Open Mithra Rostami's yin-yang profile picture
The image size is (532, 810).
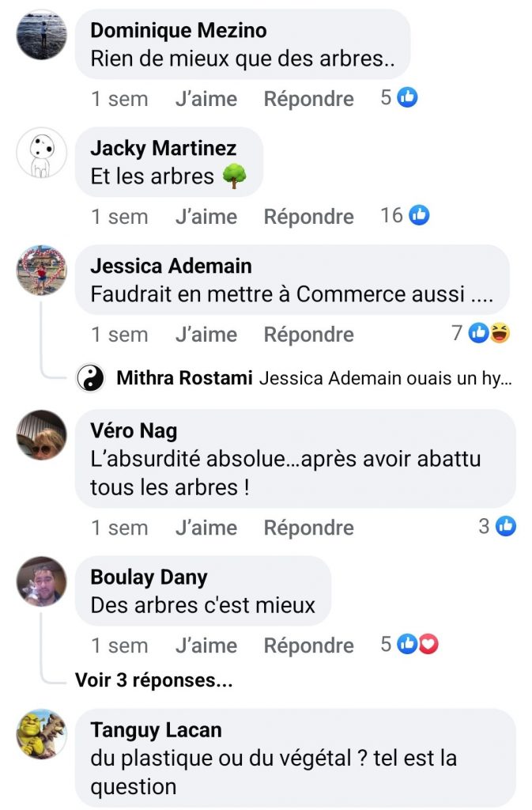point(90,379)
